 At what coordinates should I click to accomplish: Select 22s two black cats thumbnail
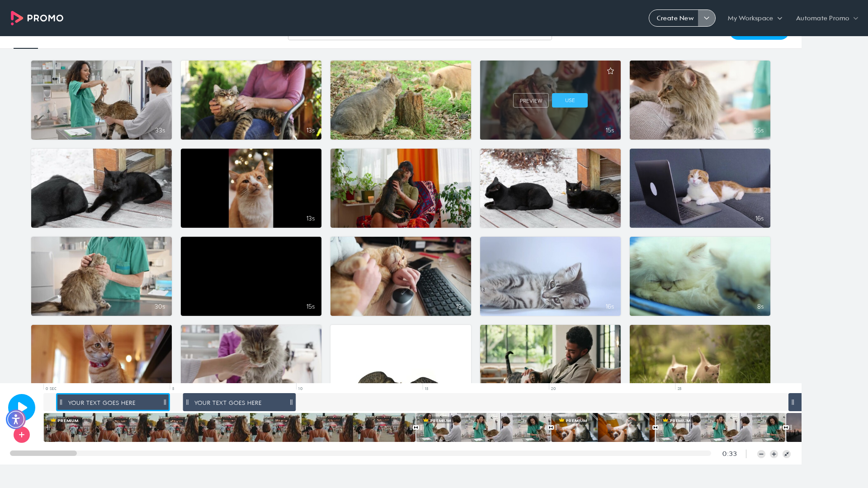pos(550,188)
